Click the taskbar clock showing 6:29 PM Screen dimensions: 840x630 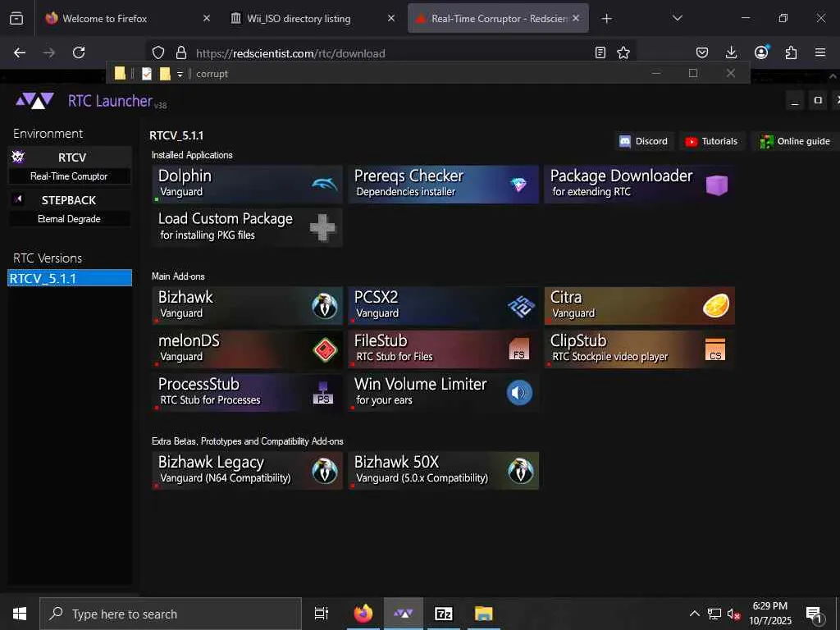769,614
